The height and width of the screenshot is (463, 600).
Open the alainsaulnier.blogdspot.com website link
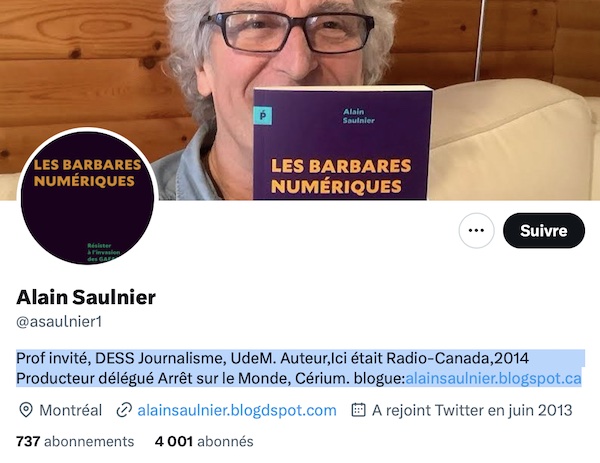(x=237, y=410)
